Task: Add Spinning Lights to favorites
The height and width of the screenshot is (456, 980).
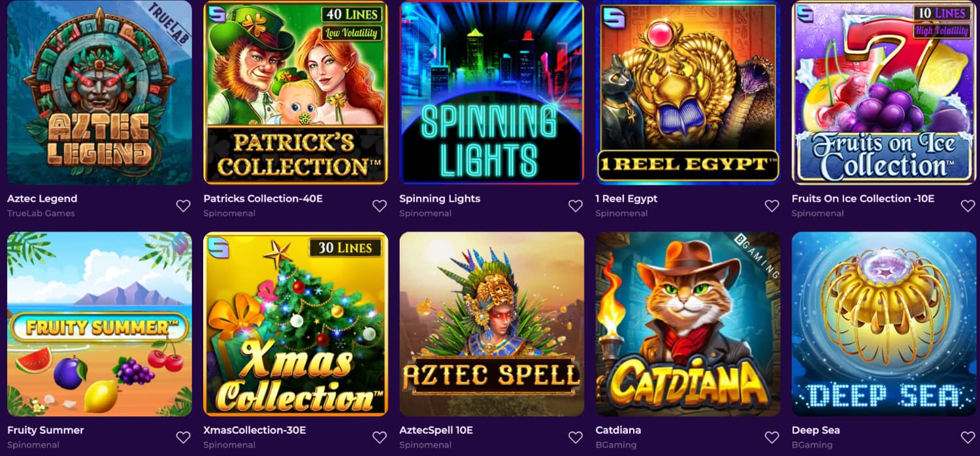Action: click(575, 206)
